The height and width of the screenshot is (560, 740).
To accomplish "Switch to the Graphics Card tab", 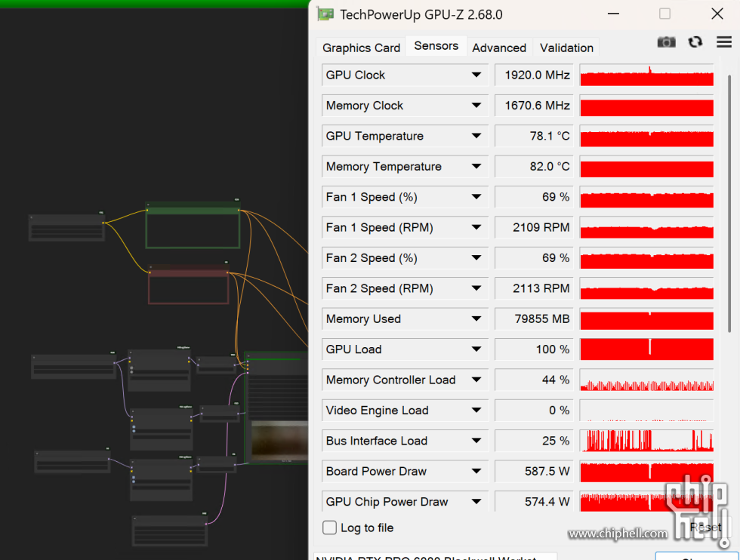I will pyautogui.click(x=361, y=48).
